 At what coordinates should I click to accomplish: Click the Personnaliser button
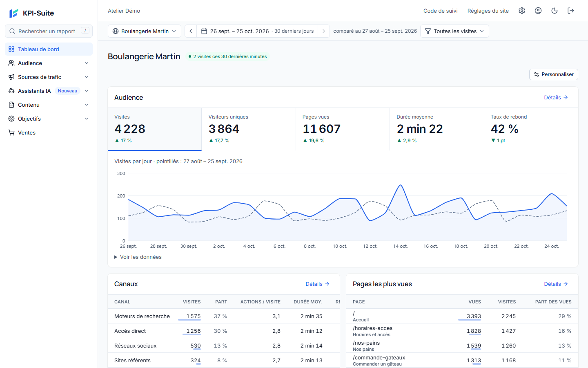point(554,74)
